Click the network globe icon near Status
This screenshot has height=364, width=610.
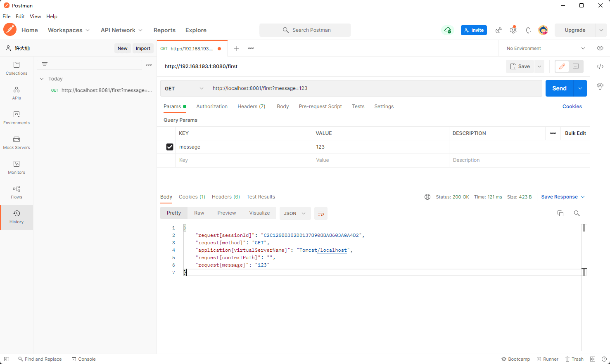tap(427, 197)
